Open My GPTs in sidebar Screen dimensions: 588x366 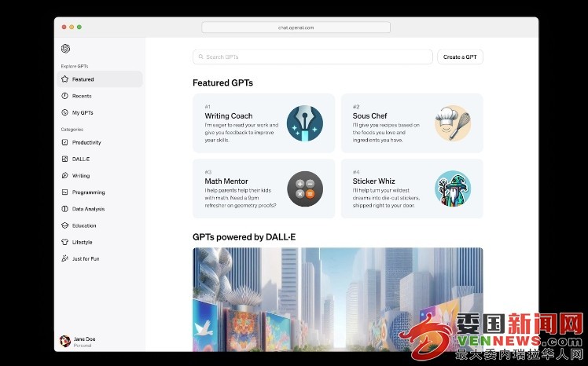(x=100, y=112)
